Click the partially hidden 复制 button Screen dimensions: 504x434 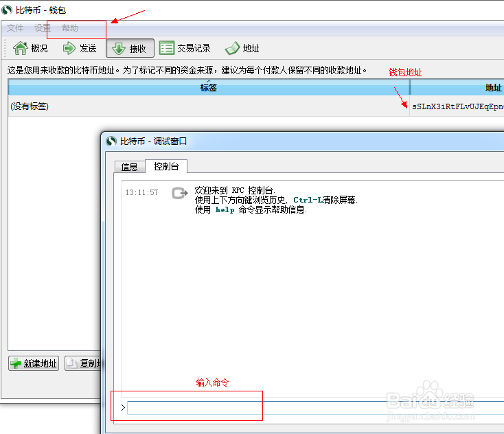[x=83, y=363]
